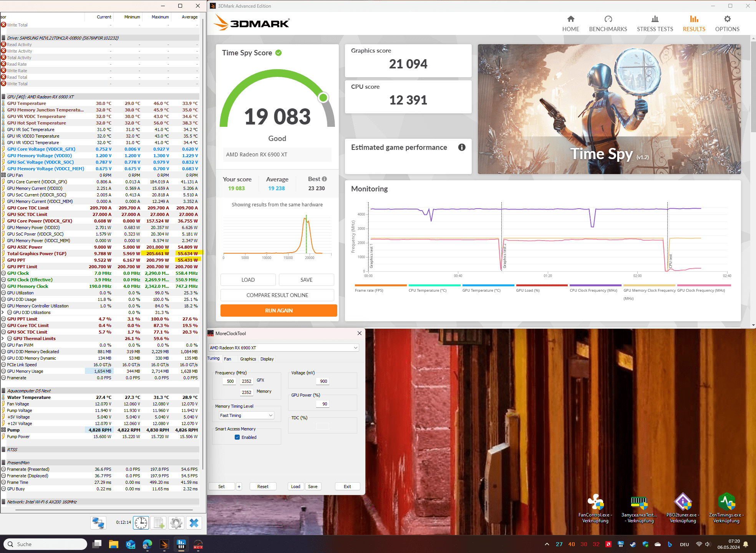The width and height of the screenshot is (756, 553).
Task: Click the info icon next to Best score
Action: coord(324,179)
